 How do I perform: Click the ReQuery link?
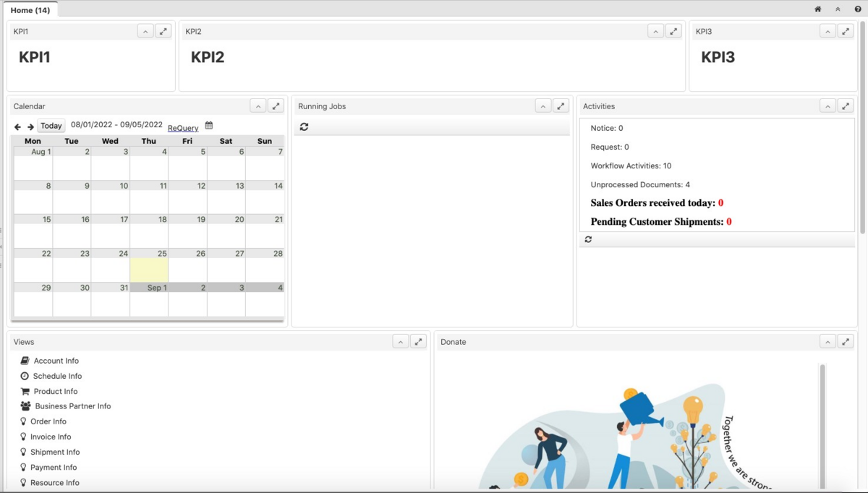[183, 128]
